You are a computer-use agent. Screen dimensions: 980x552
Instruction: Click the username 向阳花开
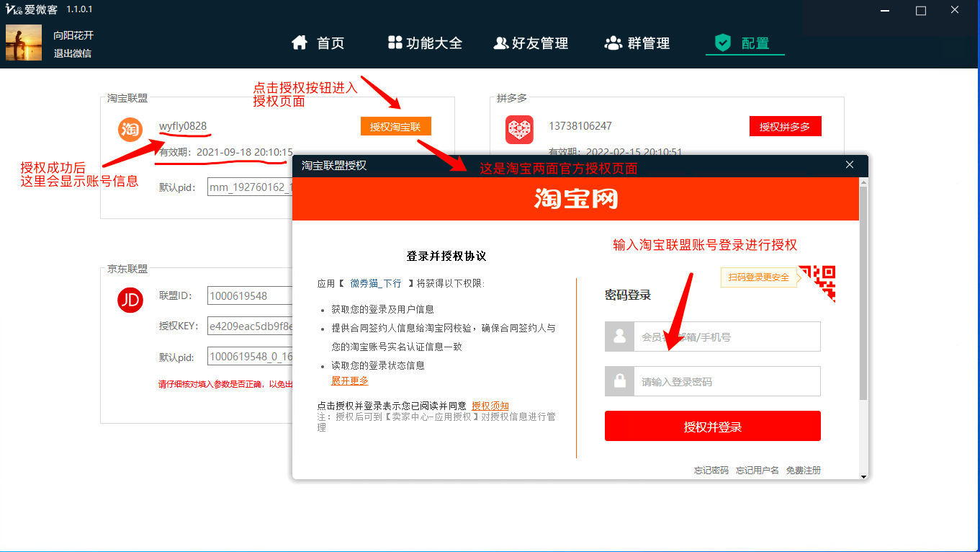(x=73, y=35)
